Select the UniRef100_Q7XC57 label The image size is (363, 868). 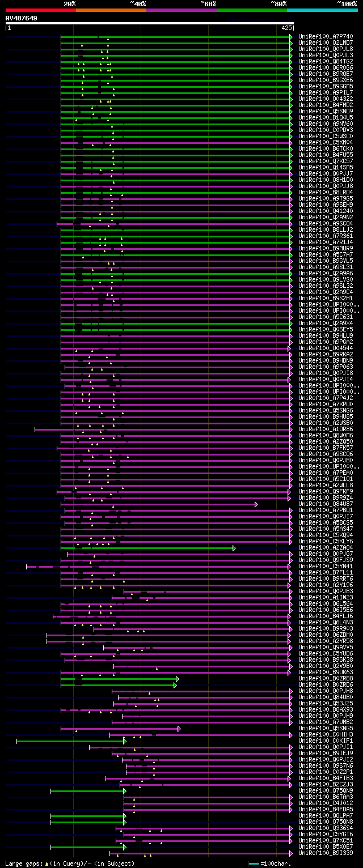pyautogui.click(x=326, y=161)
